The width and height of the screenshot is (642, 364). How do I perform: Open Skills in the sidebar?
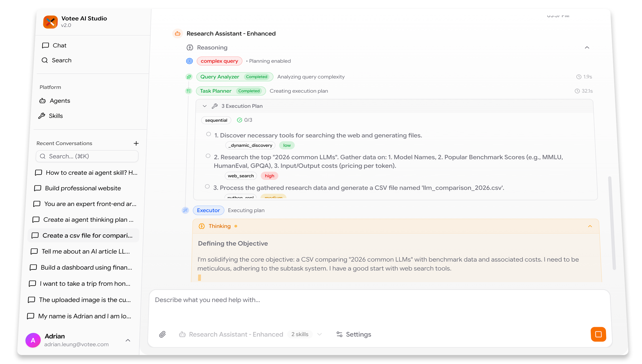pos(56,116)
